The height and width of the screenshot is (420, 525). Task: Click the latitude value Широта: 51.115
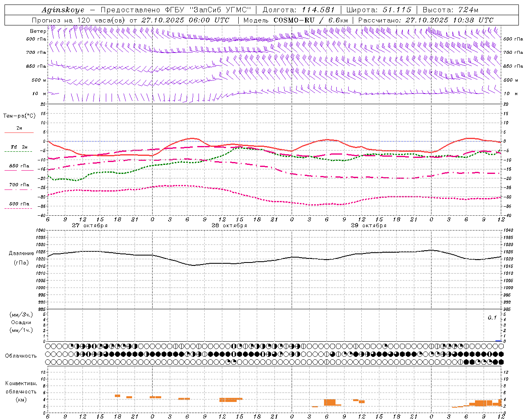(x=379, y=10)
